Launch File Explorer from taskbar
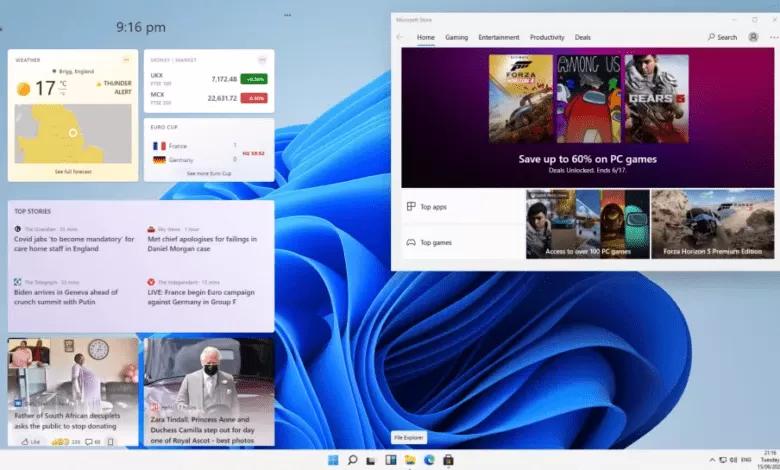 tap(410, 460)
